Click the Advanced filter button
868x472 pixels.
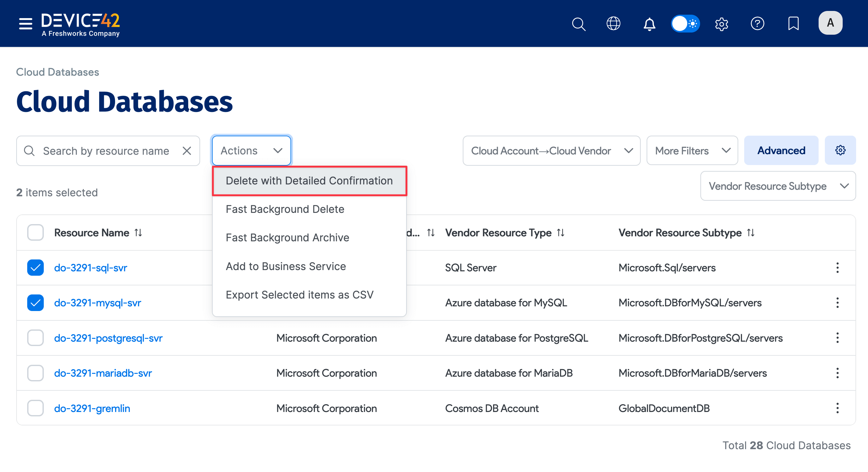tap(781, 150)
